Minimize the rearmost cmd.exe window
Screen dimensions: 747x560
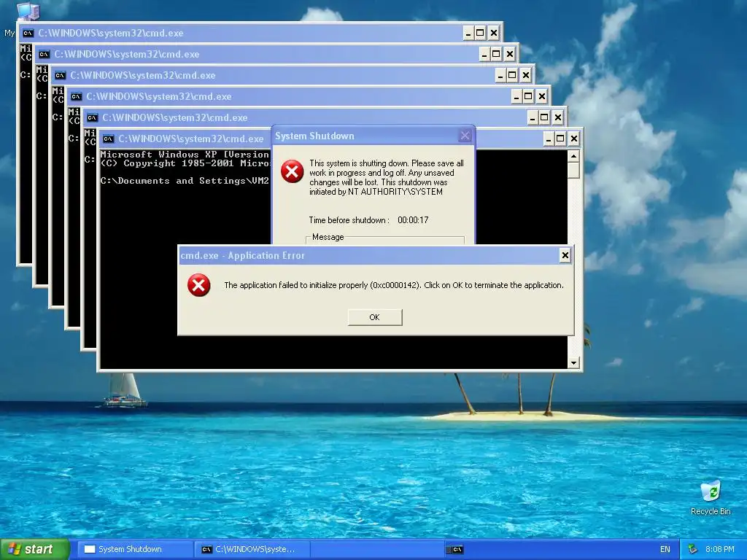[468, 33]
